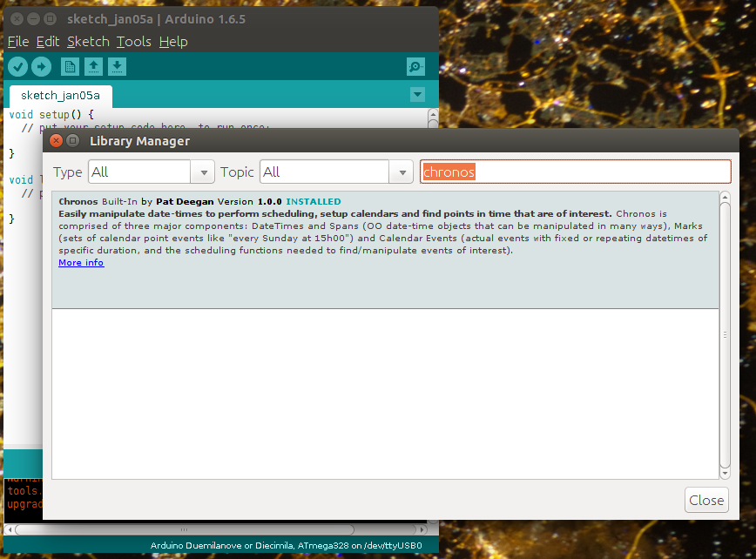Save the sketch with the down-arrow icon
Screen dimensions: 756x559
pos(117,66)
